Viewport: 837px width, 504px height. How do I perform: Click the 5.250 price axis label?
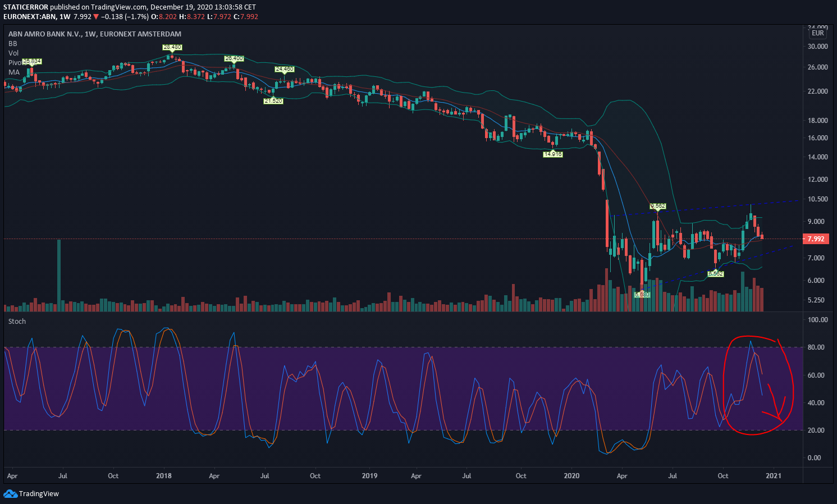816,300
